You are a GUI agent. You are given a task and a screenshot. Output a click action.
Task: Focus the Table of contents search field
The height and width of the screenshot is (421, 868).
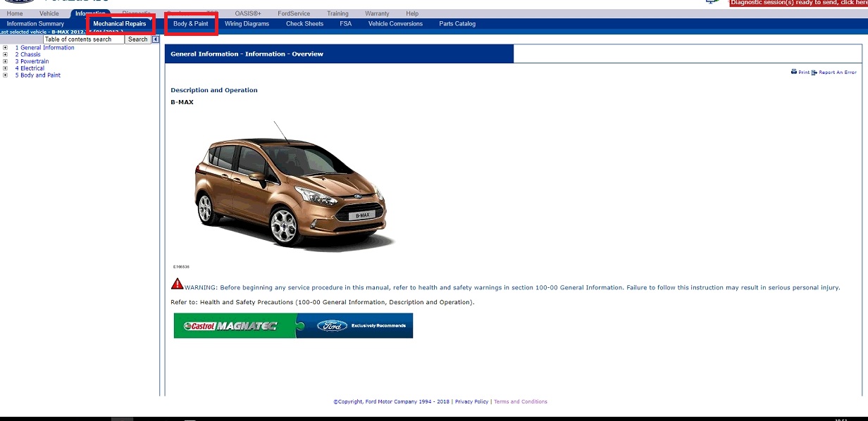(84, 39)
